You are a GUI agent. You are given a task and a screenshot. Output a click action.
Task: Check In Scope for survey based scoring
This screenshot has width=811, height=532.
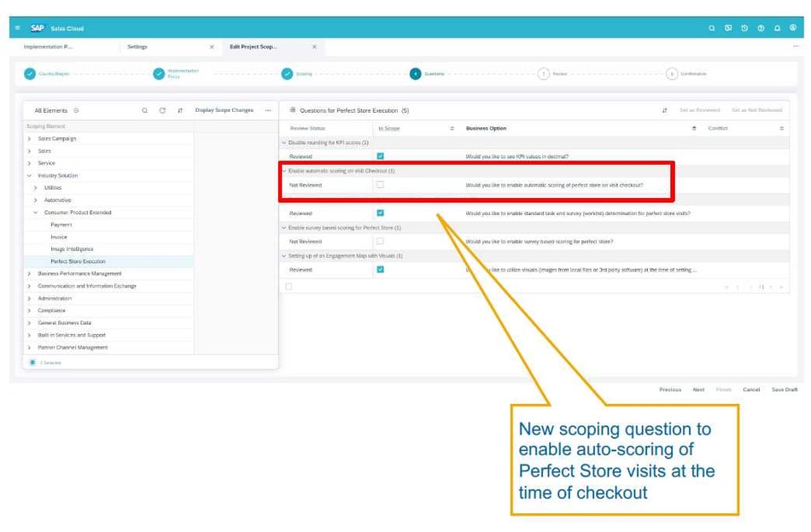click(x=380, y=241)
